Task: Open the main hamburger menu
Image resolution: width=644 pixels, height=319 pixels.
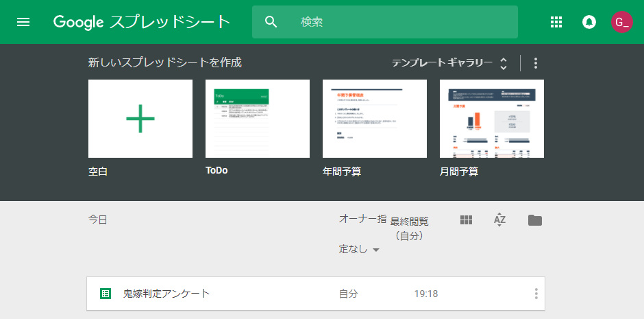Action: (23, 22)
